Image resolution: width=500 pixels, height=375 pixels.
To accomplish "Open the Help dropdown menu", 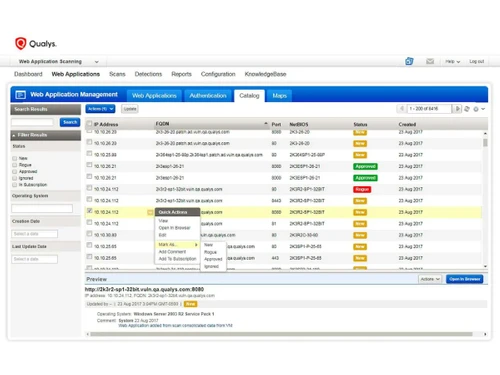I will pyautogui.click(x=452, y=62).
